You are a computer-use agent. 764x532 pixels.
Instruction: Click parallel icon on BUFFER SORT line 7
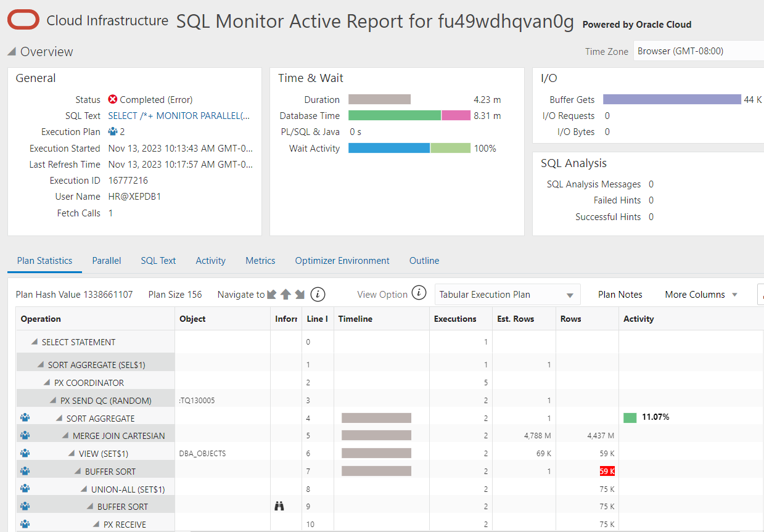[25, 471]
